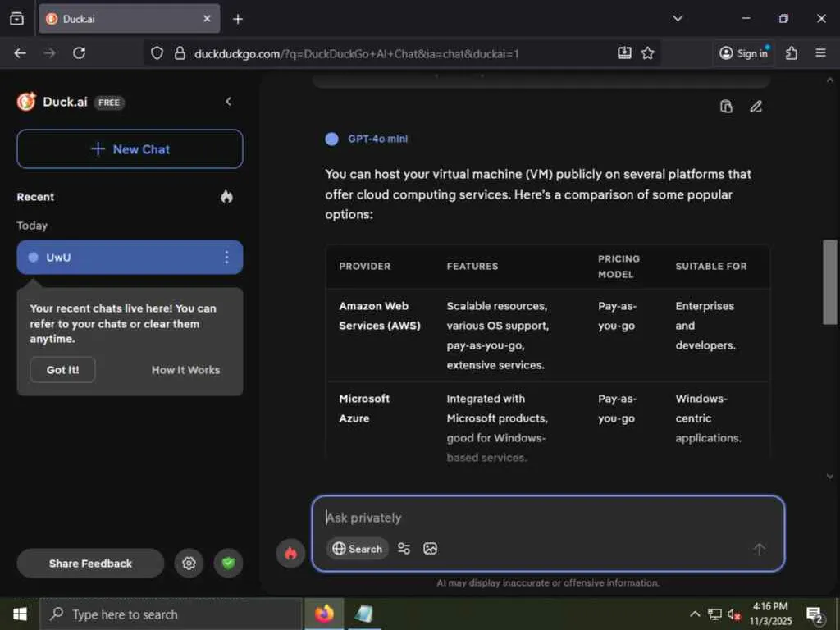Close the Duck.ai browser tab
Viewport: 840px width, 630px height.
(x=208, y=19)
